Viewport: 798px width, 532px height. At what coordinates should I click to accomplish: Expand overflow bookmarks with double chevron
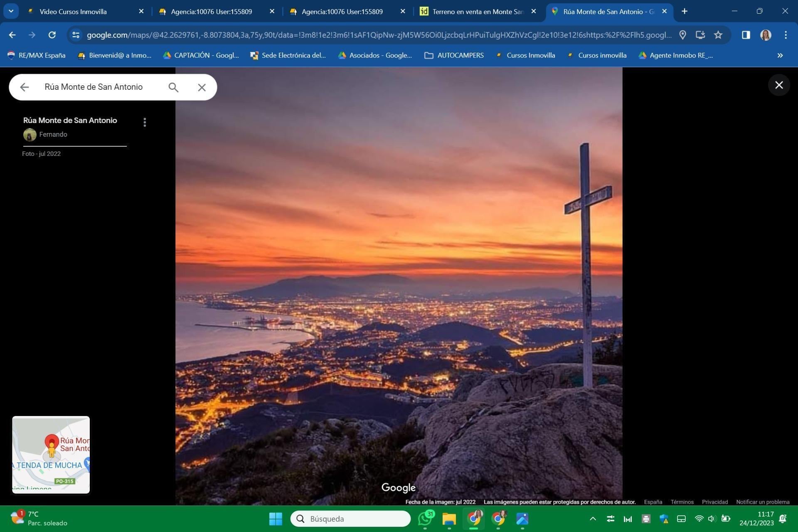coord(780,55)
